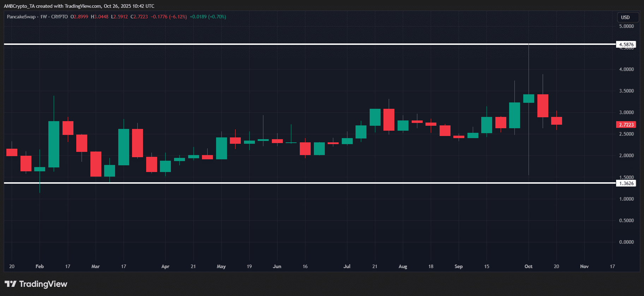Click the closing value C2.7223 in legend
Viewport: 644px width, 296px height.
pyautogui.click(x=139, y=17)
